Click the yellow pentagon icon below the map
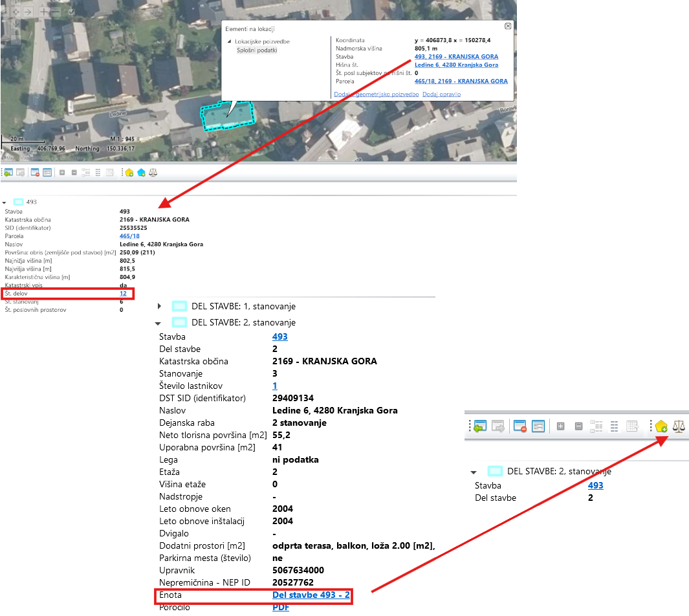This screenshot has width=689, height=616. point(129,173)
